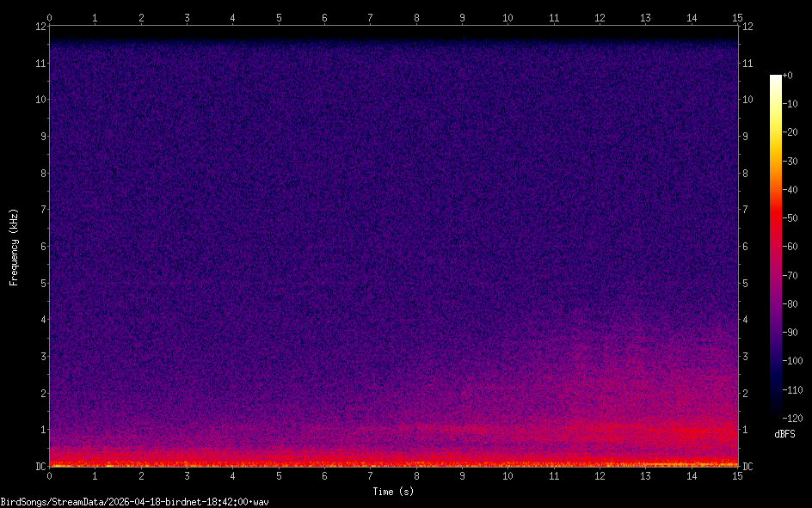Screen dimensions: 812x508
Task: Click the color scale bar's bright top end
Action: pyautogui.click(x=776, y=80)
